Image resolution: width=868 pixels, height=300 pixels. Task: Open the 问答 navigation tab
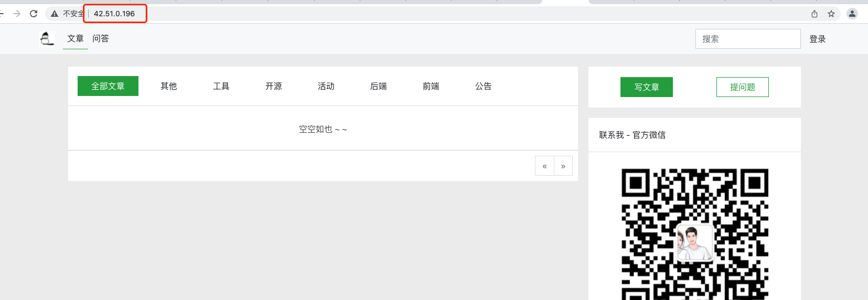point(101,38)
